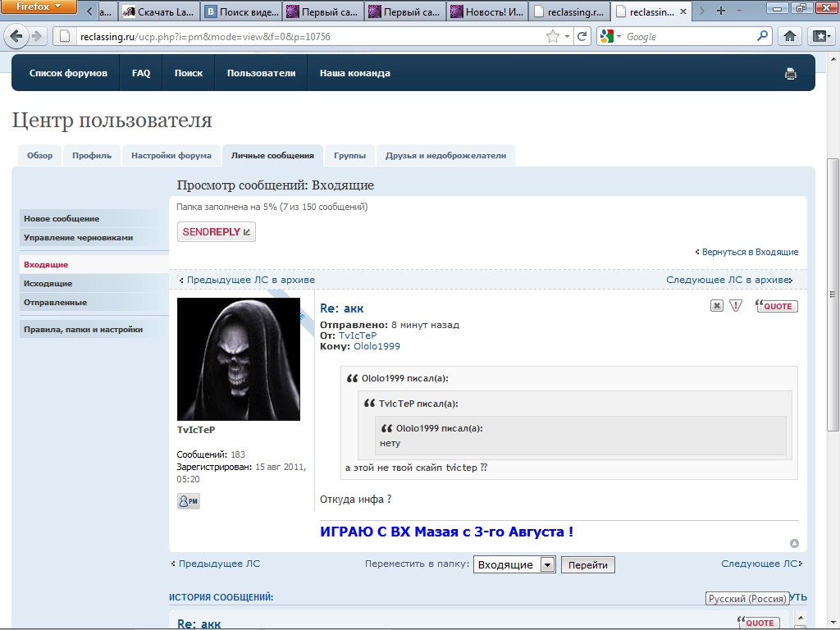
Task: Bookmark this page with the star icon
Action: 553,36
